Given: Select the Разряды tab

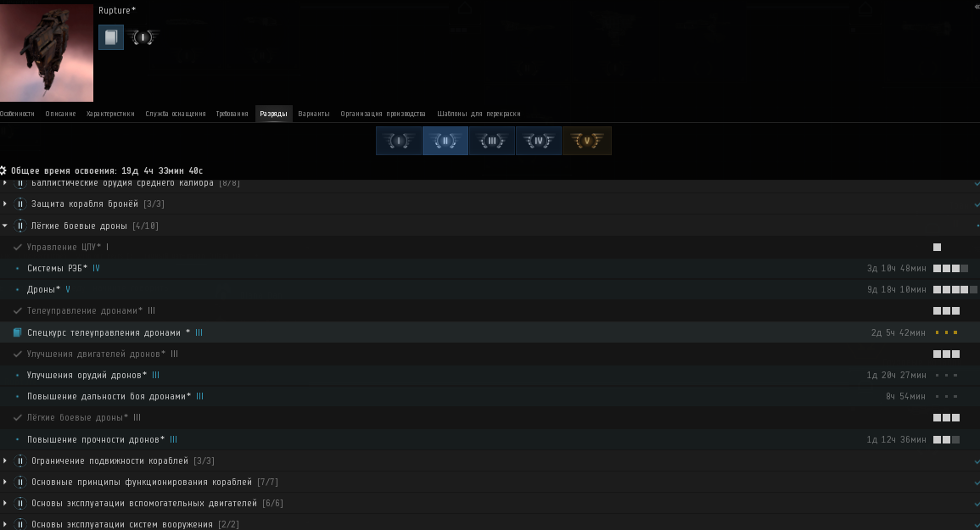Looking at the screenshot, I should click(x=274, y=114).
